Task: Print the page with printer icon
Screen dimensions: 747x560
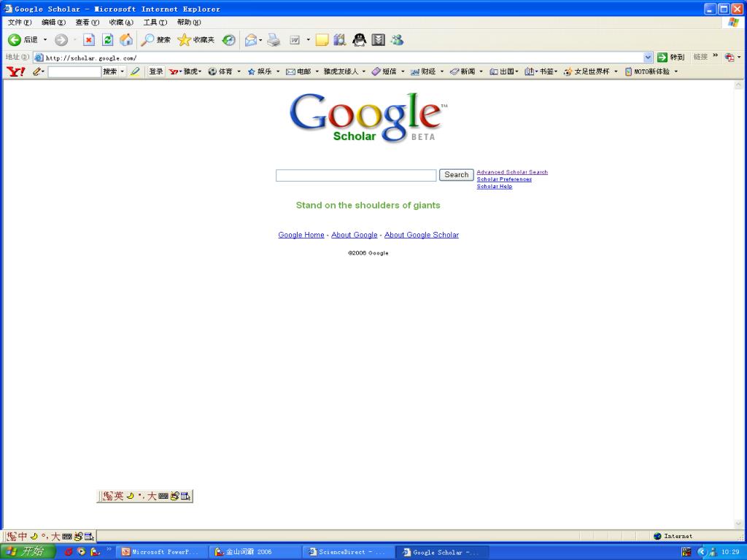Action: (274, 40)
